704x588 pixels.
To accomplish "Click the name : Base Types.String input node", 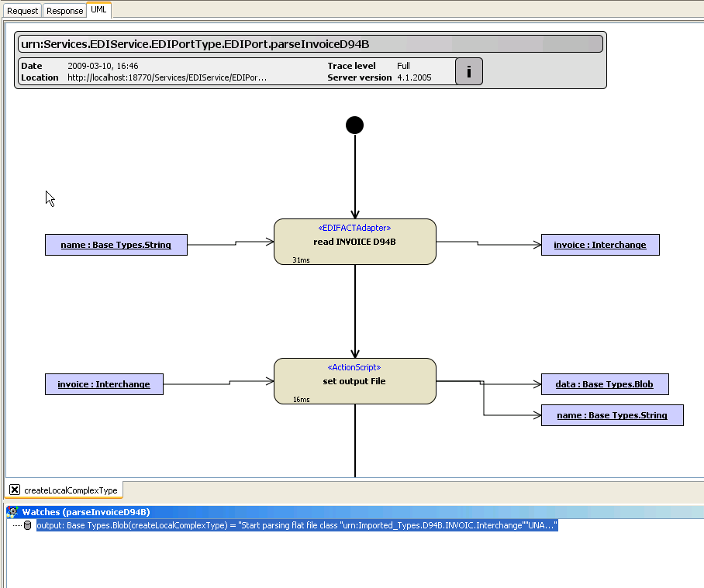I will click(116, 244).
